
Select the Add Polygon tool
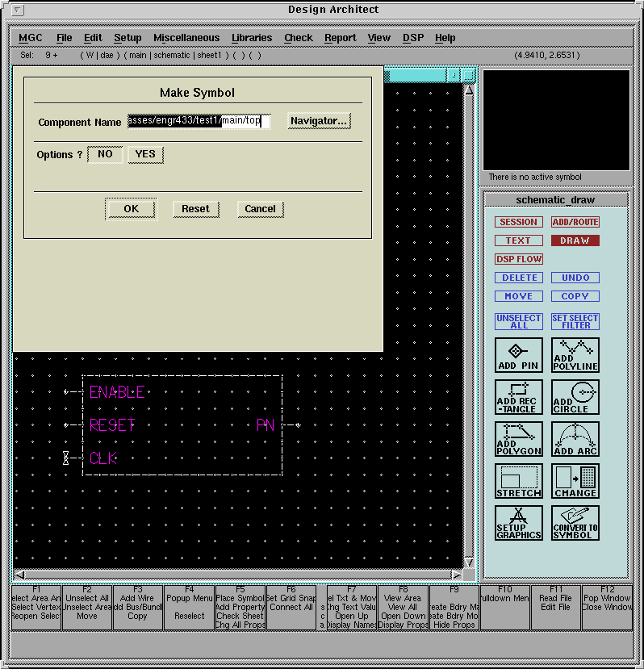(x=518, y=439)
